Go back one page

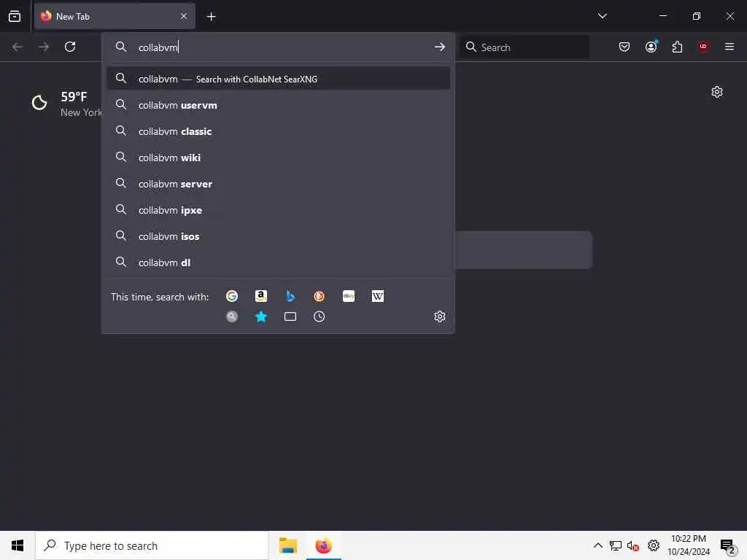[x=18, y=47]
